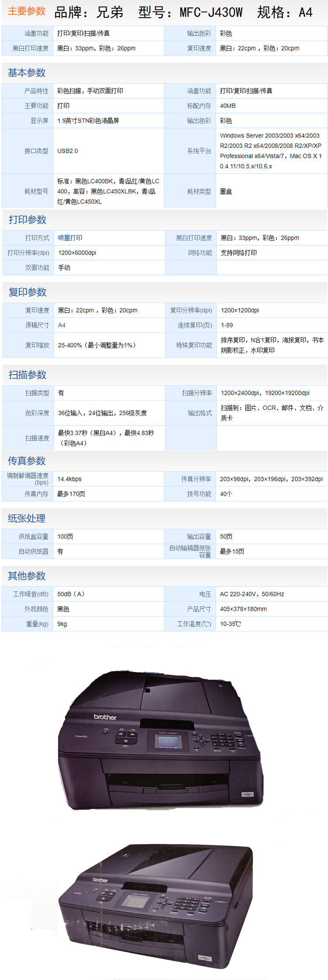Image resolution: width=328 pixels, height=980 pixels.
Task: Click the 型号：MFC-J430W title text
Action: click(190, 12)
